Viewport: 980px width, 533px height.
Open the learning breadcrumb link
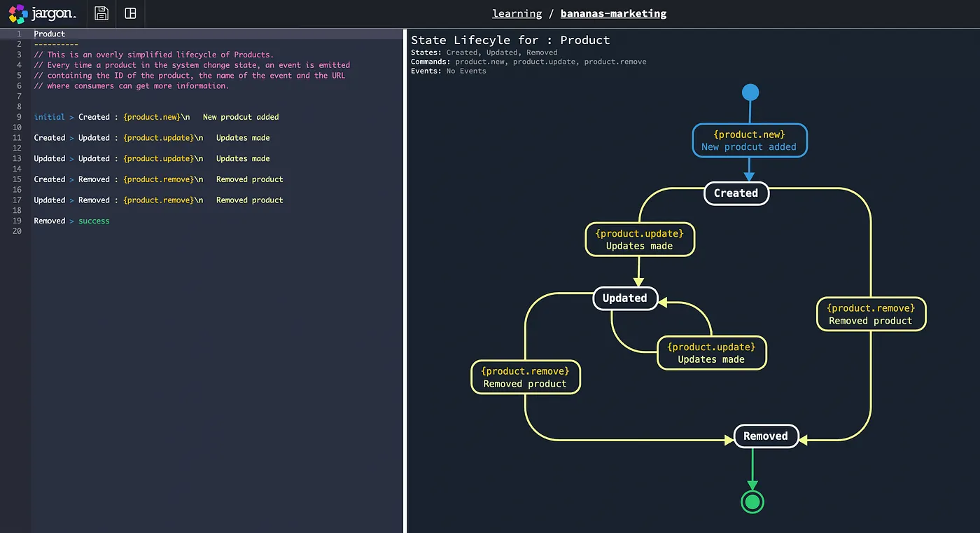(x=517, y=13)
